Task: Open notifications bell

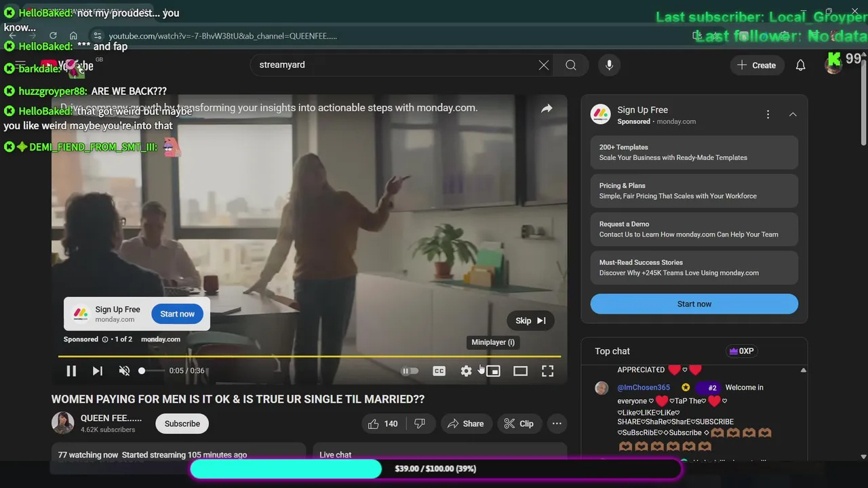Action: (800, 65)
